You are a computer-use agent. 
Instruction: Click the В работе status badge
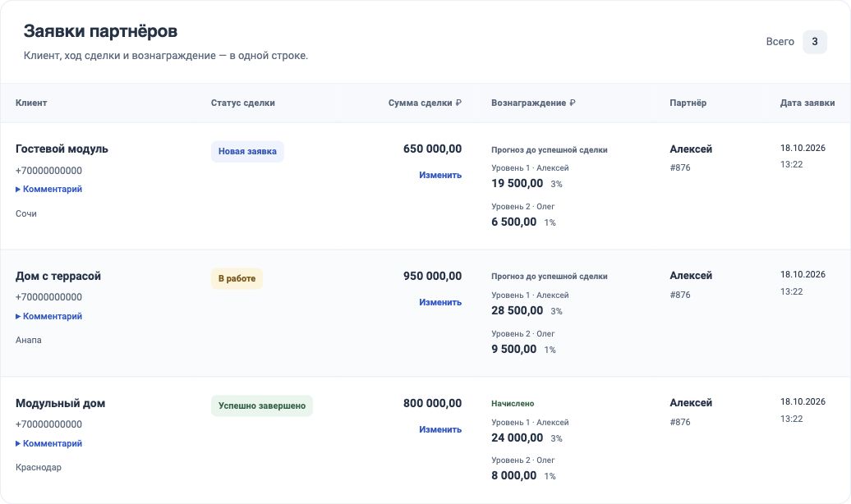tap(237, 278)
